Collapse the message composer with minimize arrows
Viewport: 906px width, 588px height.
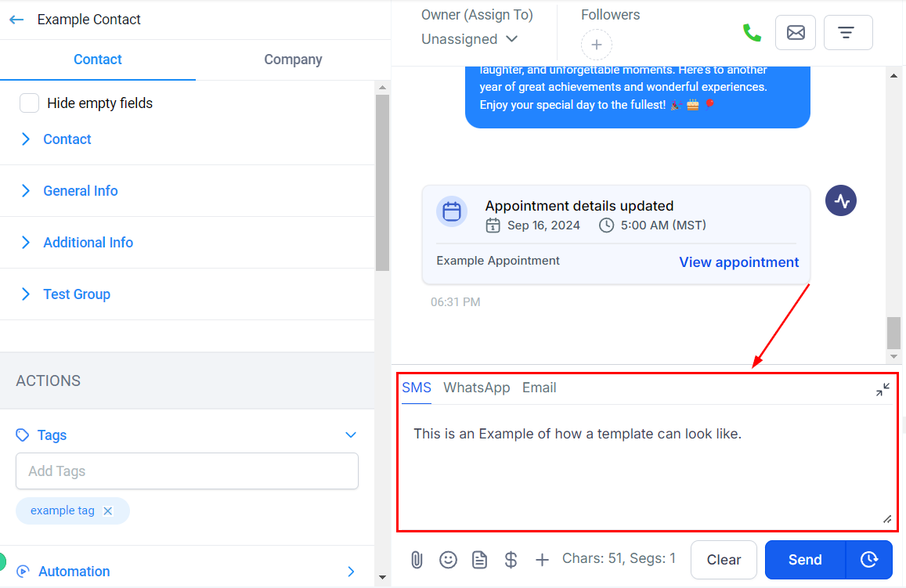(883, 389)
